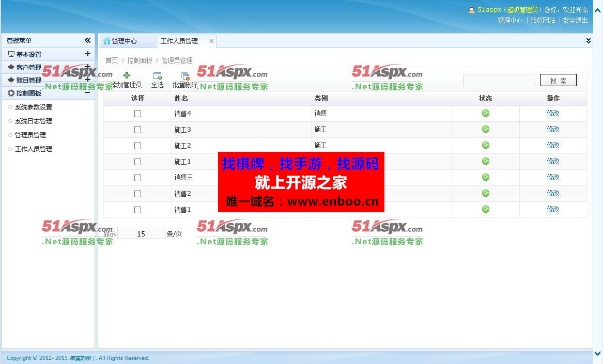Image resolution: width=603 pixels, height=364 pixels.
Task: Click the down arrow at bottom right corner
Action: pyautogui.click(x=598, y=353)
